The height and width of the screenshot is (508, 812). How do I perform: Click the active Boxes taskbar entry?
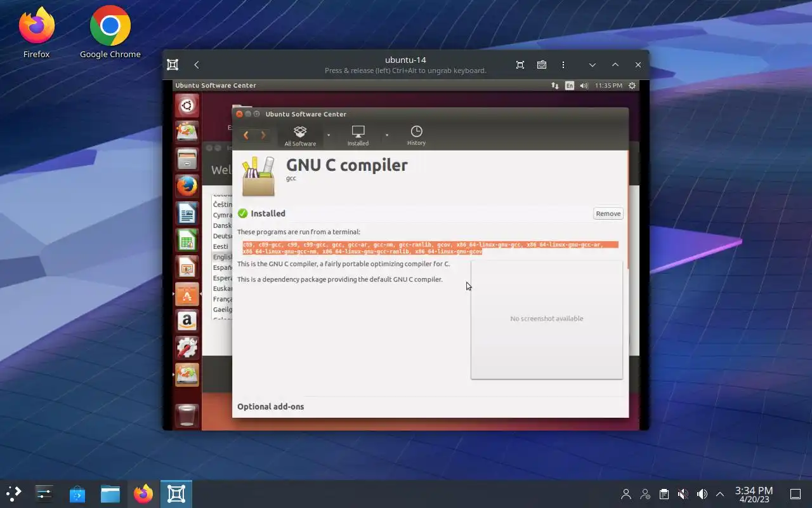(176, 494)
